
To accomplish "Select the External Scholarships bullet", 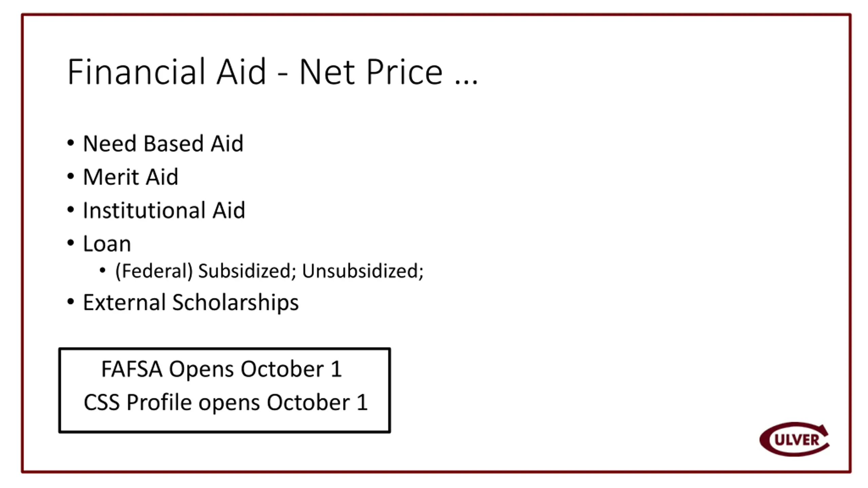I will 191,302.
